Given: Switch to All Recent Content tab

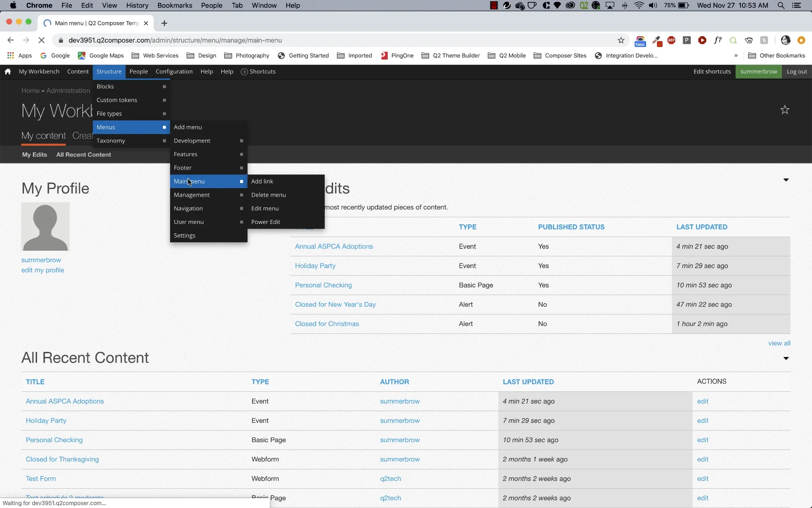Looking at the screenshot, I should [84, 155].
